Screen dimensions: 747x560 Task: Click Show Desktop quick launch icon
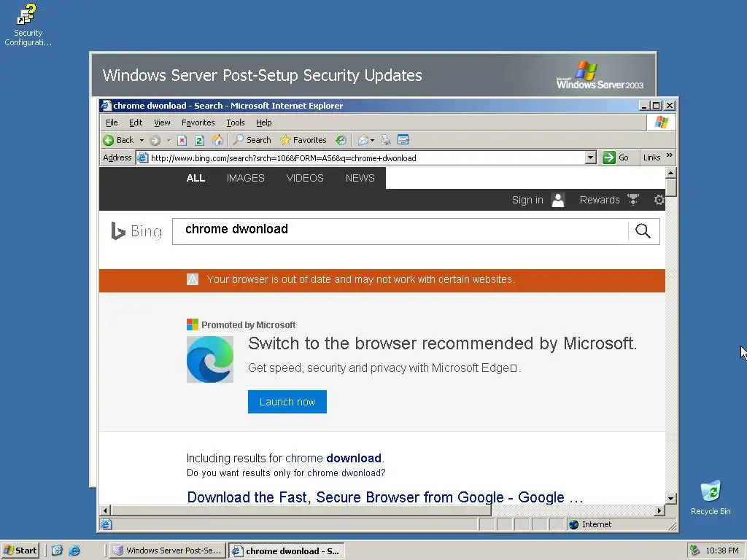click(57, 551)
